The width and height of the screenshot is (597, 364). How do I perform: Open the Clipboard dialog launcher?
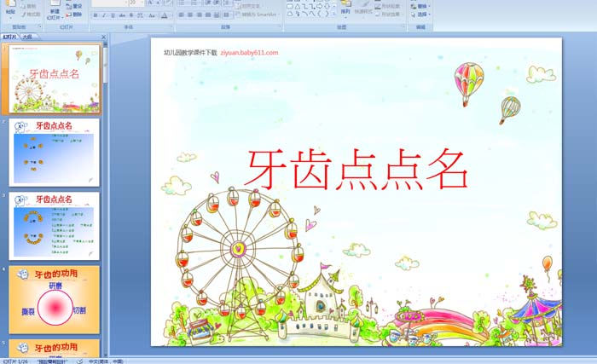coord(40,26)
